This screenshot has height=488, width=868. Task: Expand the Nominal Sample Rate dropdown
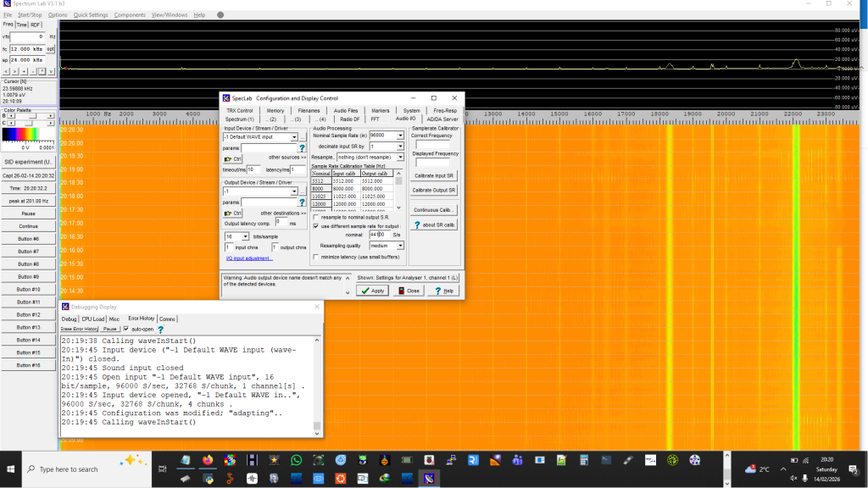coord(401,136)
